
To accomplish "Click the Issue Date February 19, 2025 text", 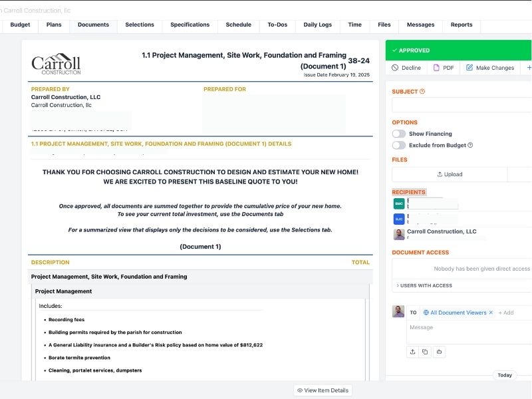I will (336, 74).
